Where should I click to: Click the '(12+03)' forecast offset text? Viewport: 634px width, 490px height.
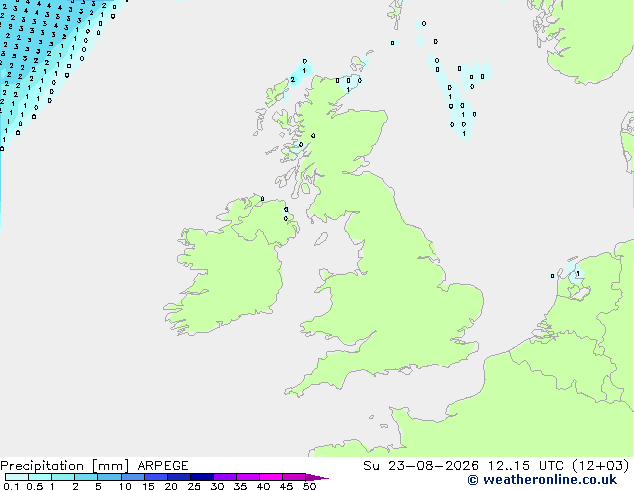coord(601,466)
